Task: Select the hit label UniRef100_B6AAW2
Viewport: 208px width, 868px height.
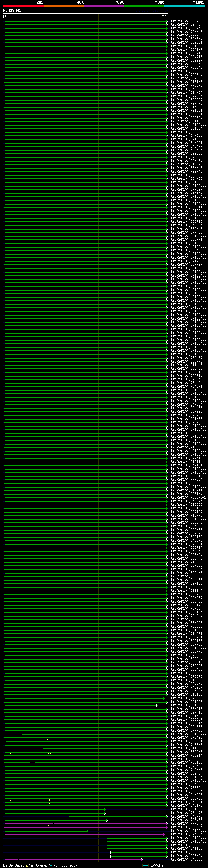Action: 187,752
